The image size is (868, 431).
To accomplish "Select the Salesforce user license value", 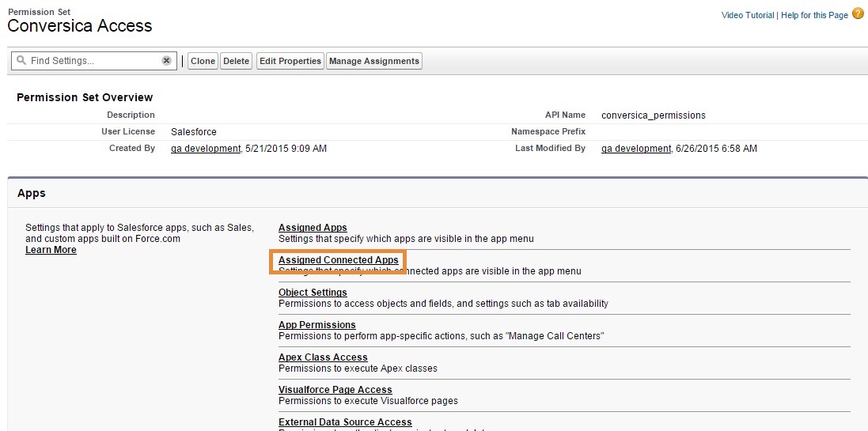I will click(194, 132).
